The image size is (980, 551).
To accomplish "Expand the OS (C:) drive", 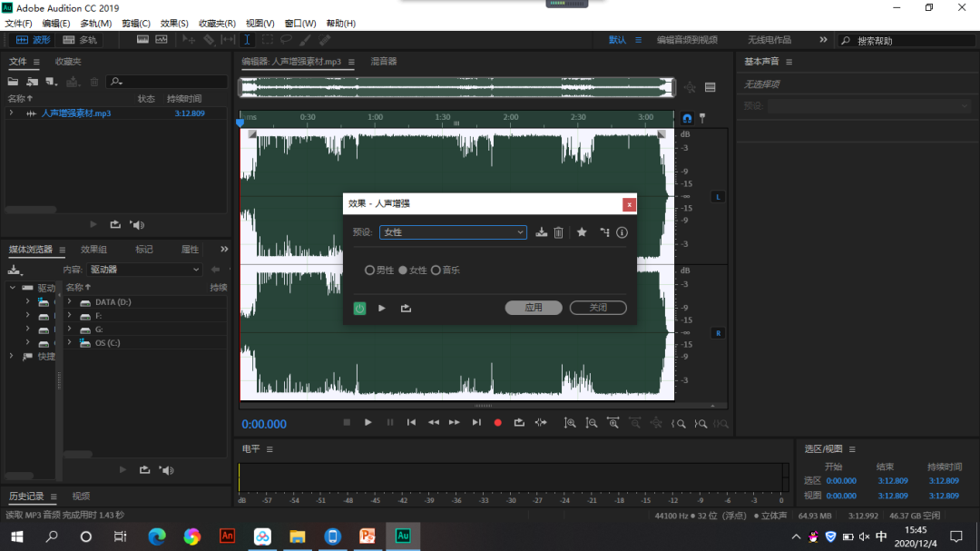I will pos(69,343).
